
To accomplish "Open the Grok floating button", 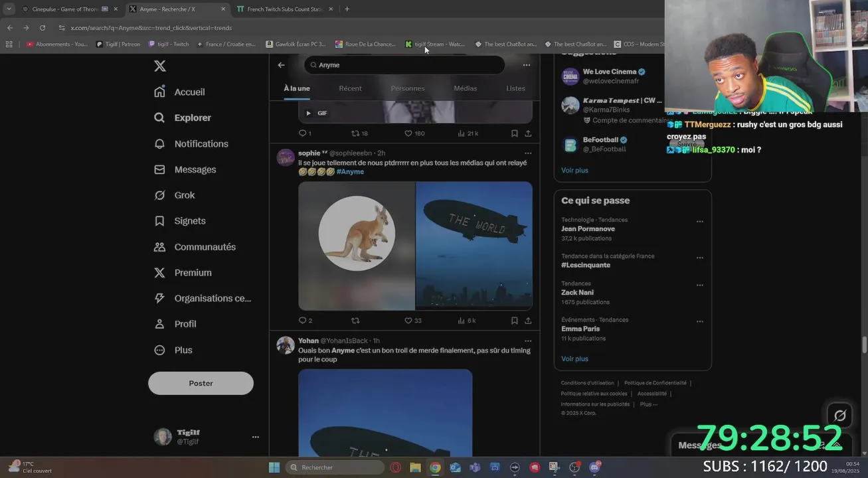I will pyautogui.click(x=840, y=416).
